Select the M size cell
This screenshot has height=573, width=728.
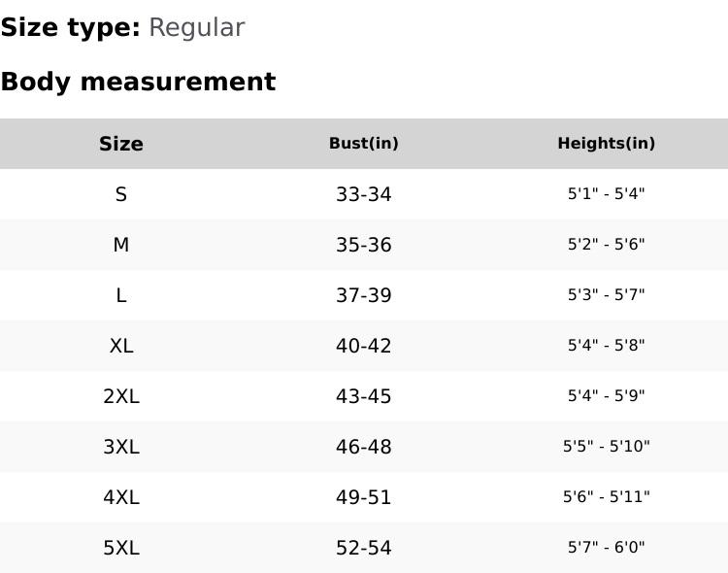tap(121, 245)
